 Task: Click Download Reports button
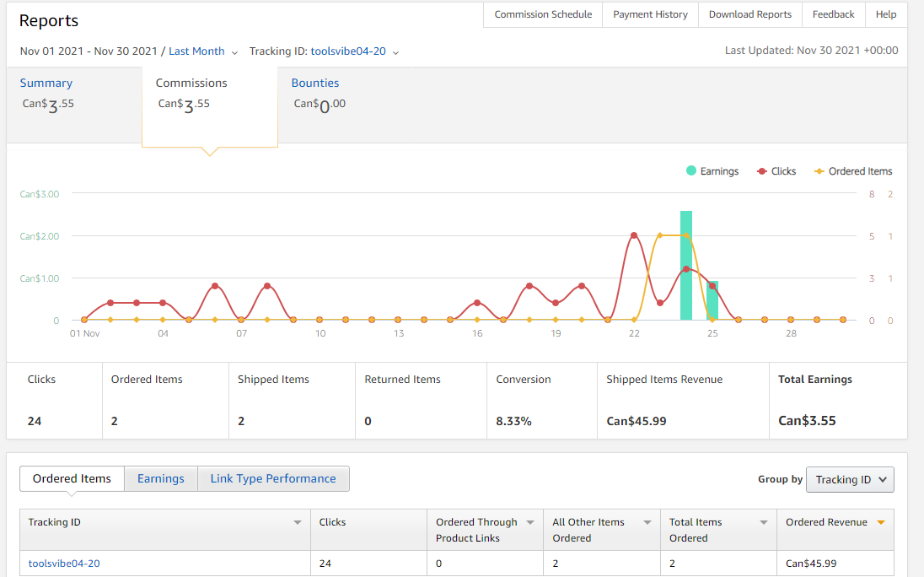(750, 14)
